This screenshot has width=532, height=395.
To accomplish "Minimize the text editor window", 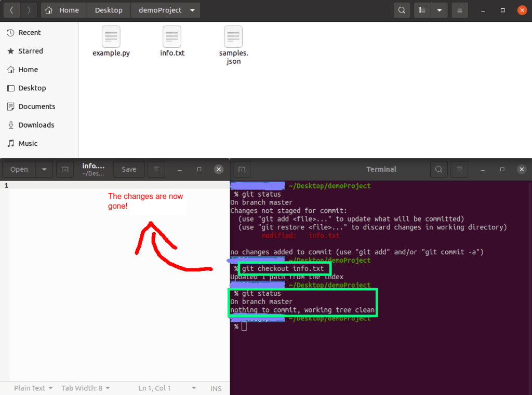I will (180, 169).
